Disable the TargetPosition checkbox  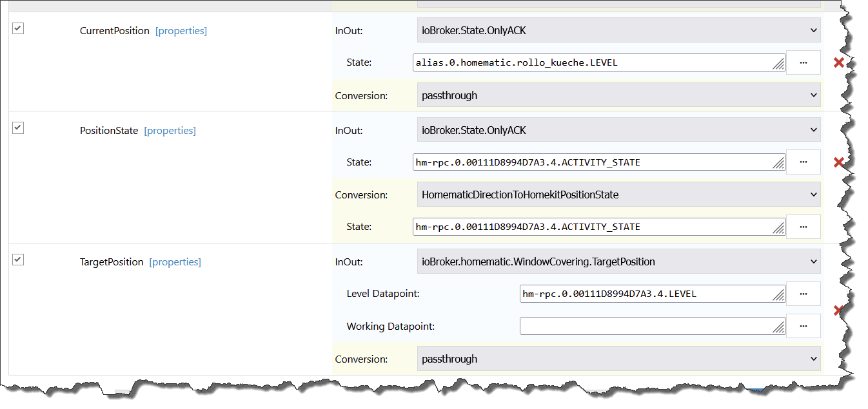pyautogui.click(x=18, y=260)
